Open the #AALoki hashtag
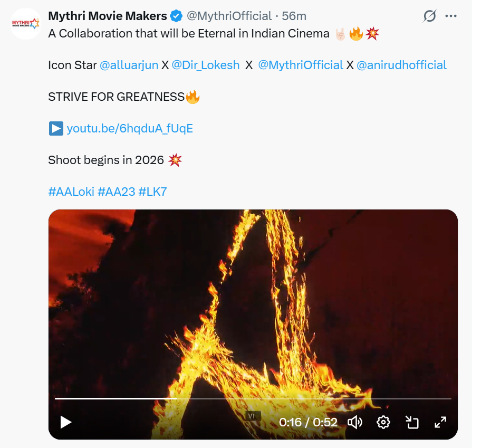The image size is (481, 448). click(x=71, y=192)
